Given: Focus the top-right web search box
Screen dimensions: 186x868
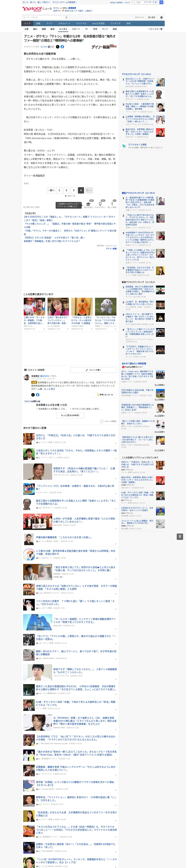Looking at the screenshot, I should point(137,2).
